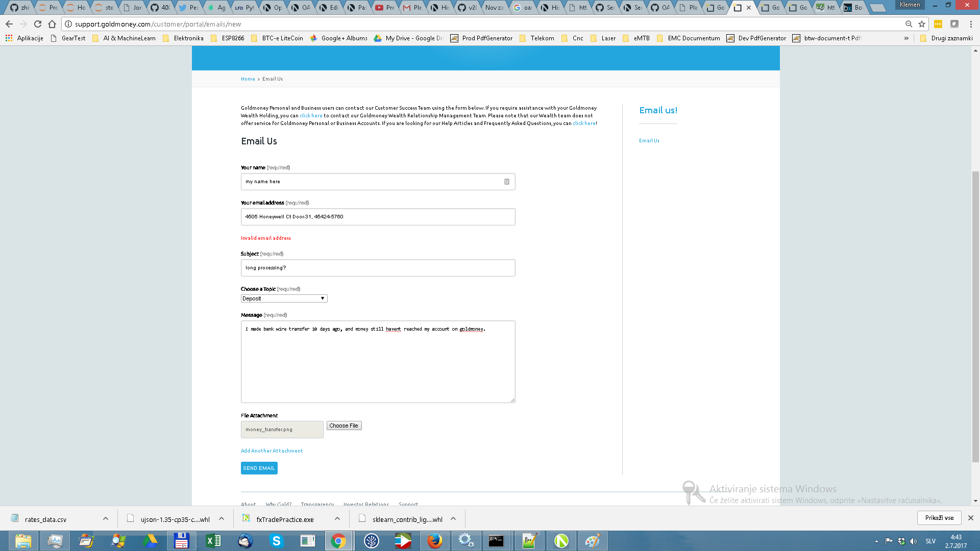Open Chrome three-dot menu
This screenshot has width=980, height=551.
coord(971,24)
